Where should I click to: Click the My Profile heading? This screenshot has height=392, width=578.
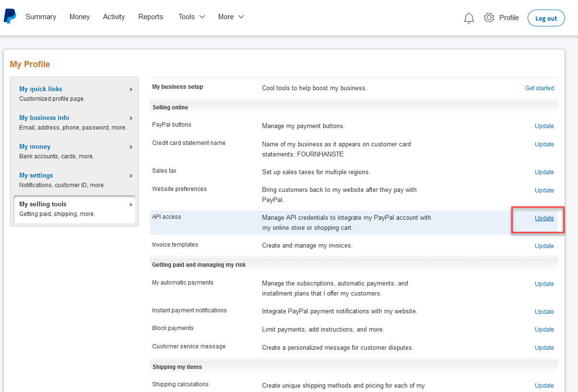[x=30, y=64]
